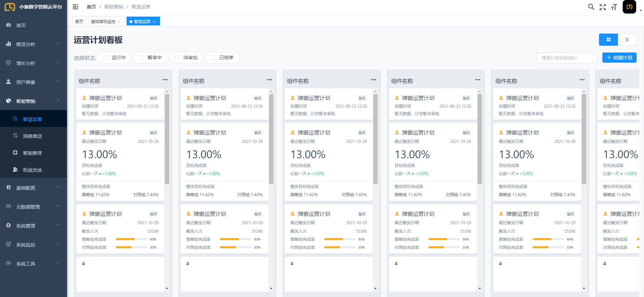Open more options of first 组件名称 column
The height and width of the screenshot is (297, 644).
[x=165, y=80]
